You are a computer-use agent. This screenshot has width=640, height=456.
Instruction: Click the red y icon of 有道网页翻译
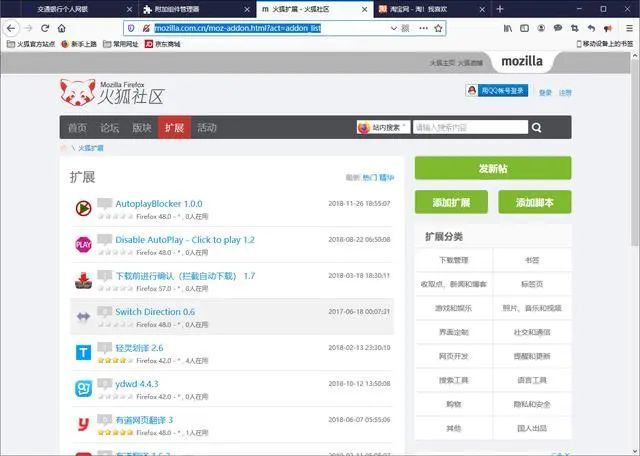click(83, 424)
